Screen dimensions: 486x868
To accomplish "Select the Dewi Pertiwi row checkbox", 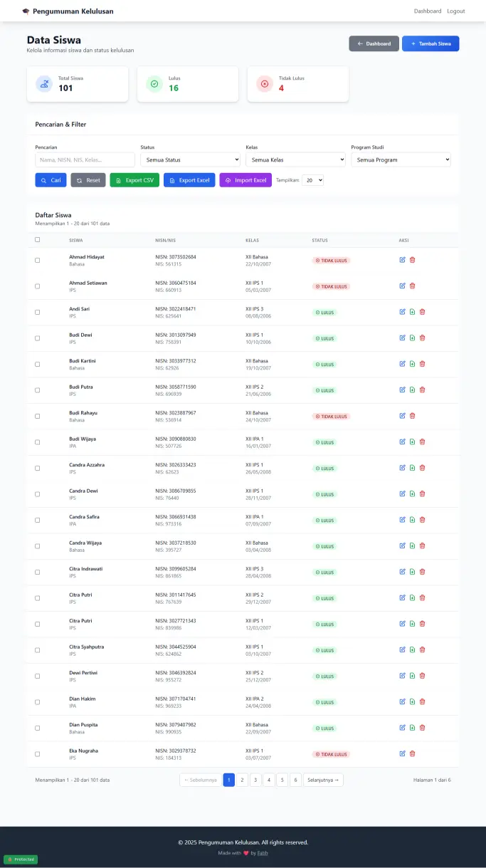I will pyautogui.click(x=38, y=676).
